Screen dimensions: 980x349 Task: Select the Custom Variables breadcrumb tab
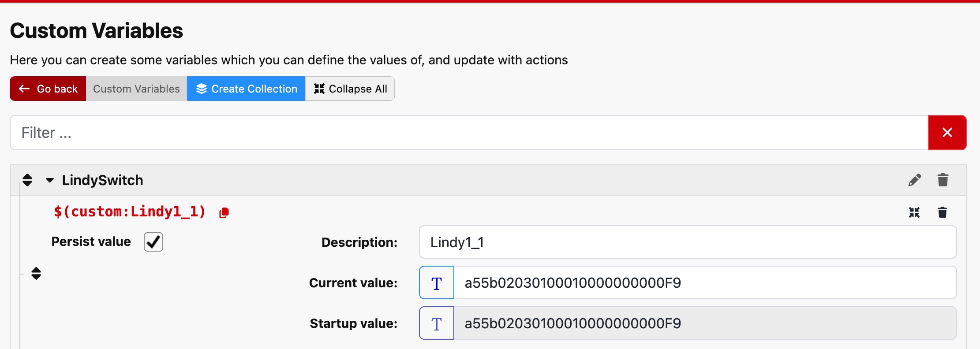[136, 89]
